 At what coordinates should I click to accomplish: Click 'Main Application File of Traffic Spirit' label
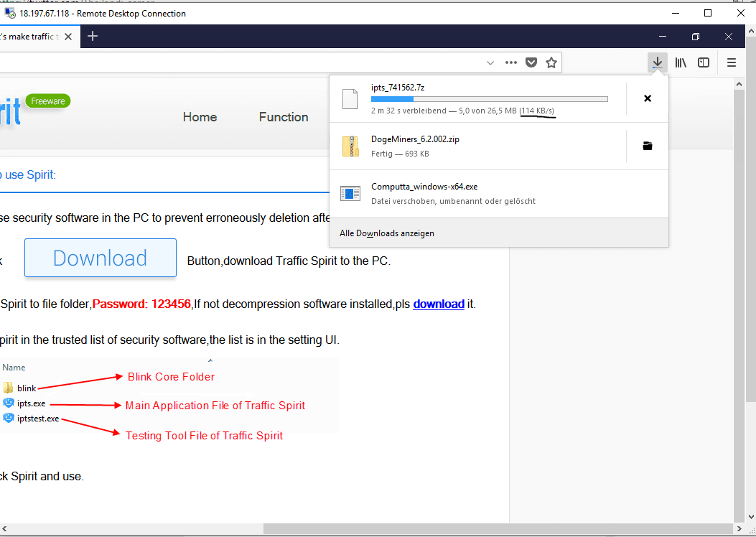pos(215,406)
